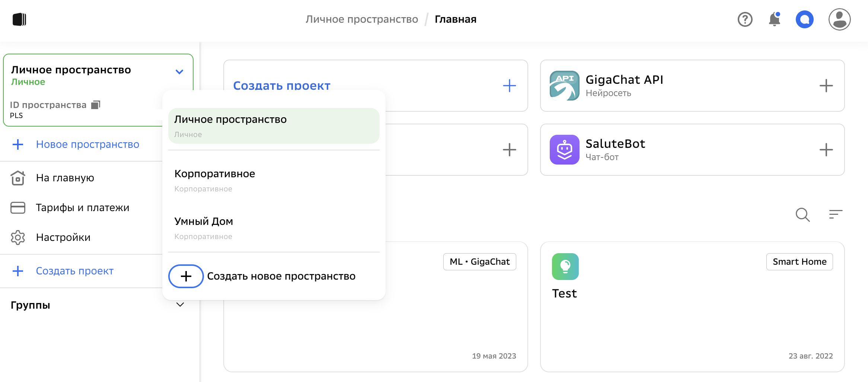Open the user profile avatar
The width and height of the screenshot is (868, 382).
[839, 19]
